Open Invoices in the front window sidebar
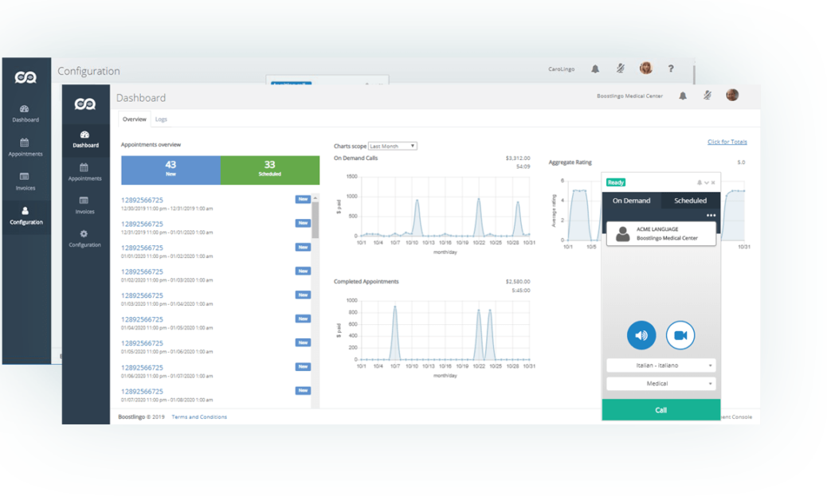 pos(85,205)
